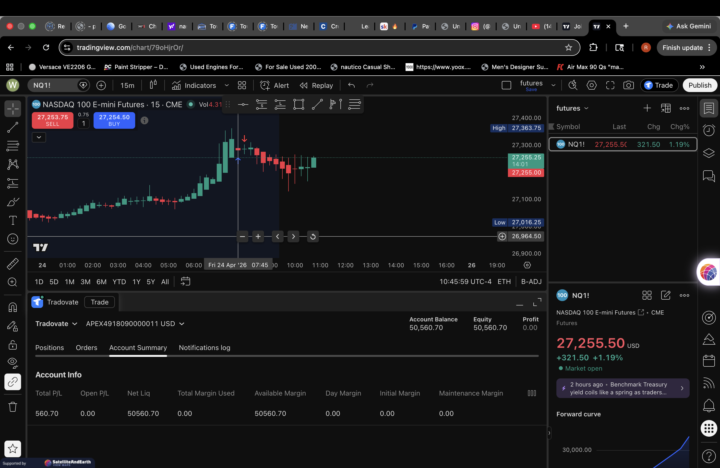Screen dimensions: 720x468
Task: Open the Indicators dialog
Action: tap(194, 85)
